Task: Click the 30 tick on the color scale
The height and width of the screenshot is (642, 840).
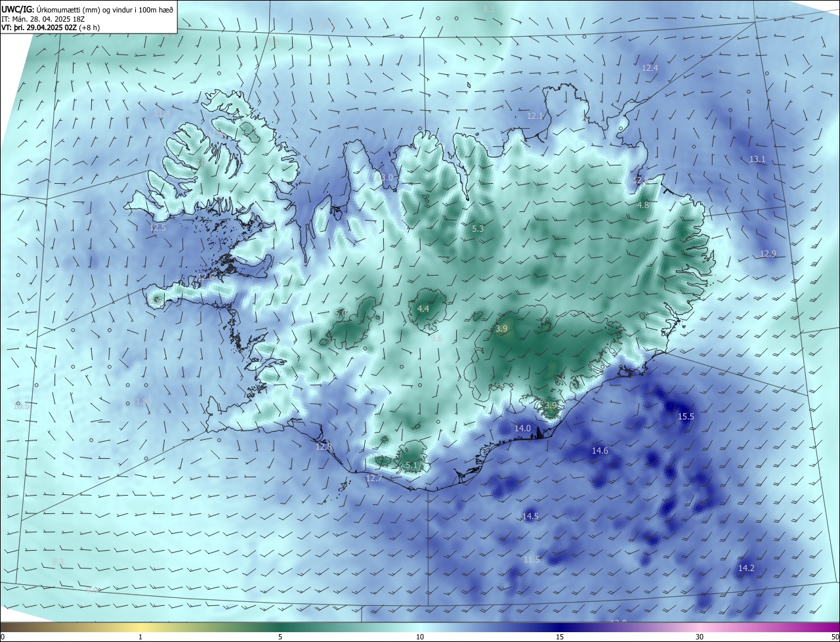Action: coord(700,637)
